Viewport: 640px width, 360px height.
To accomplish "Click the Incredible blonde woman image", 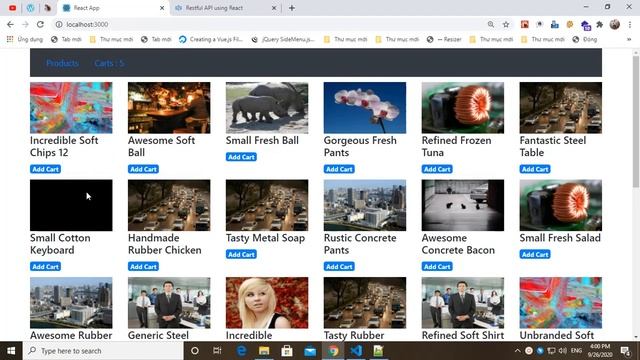I will (267, 303).
